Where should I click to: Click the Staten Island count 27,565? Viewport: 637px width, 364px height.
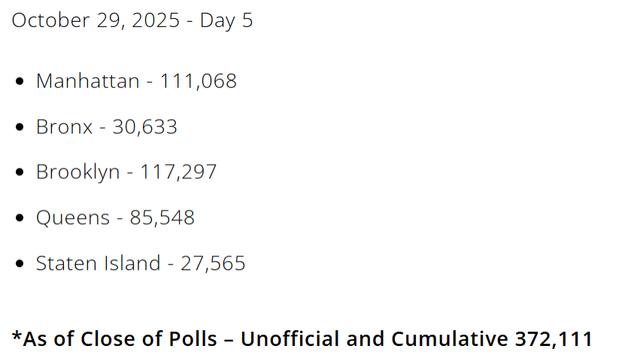tap(213, 264)
